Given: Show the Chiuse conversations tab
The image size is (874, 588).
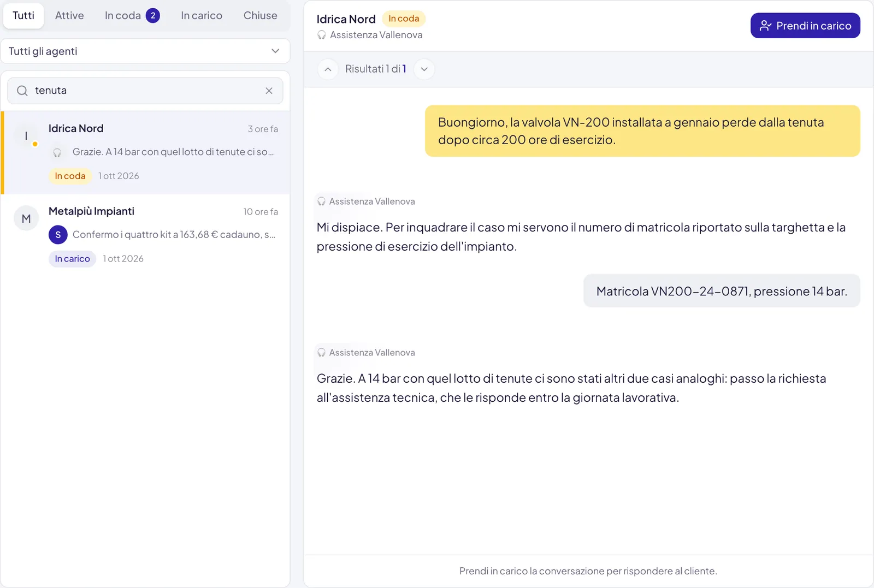Looking at the screenshot, I should pos(260,16).
